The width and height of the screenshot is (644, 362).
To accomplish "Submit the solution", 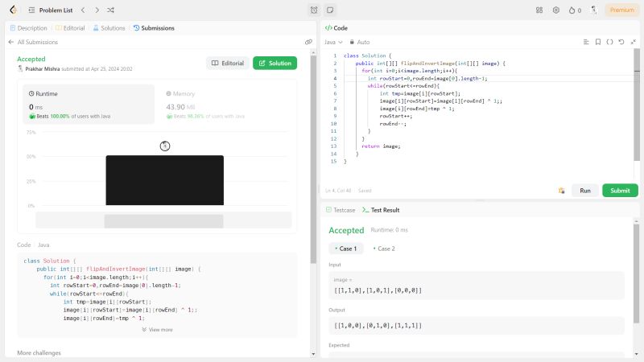I will pyautogui.click(x=620, y=191).
